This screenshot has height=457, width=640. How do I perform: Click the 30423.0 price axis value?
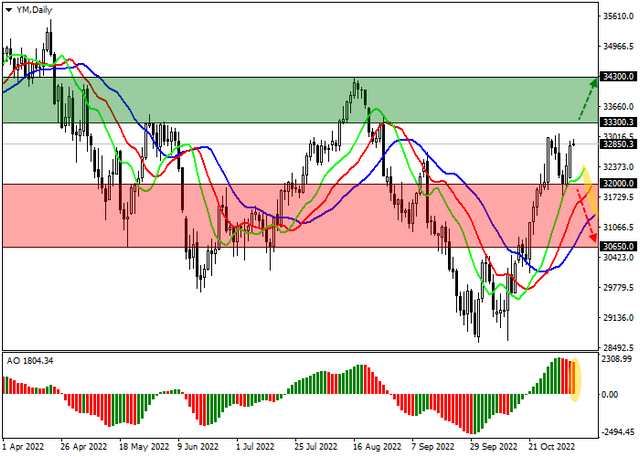(618, 257)
